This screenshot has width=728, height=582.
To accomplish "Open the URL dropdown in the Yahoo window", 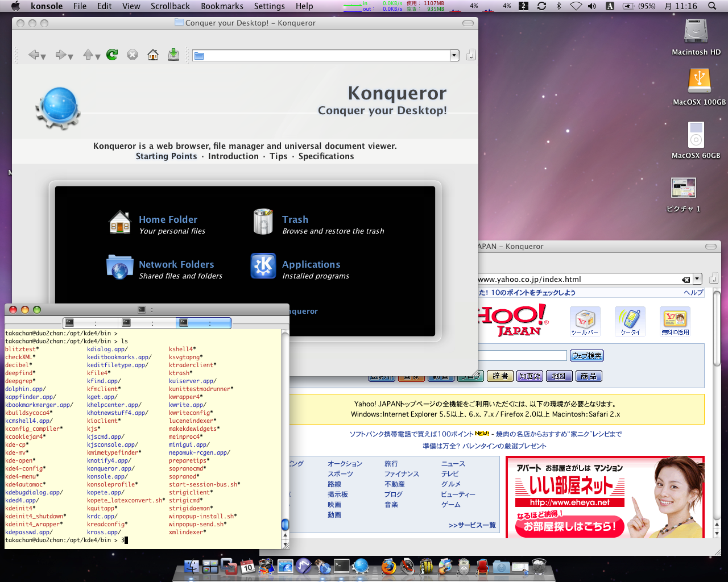I will coord(698,279).
